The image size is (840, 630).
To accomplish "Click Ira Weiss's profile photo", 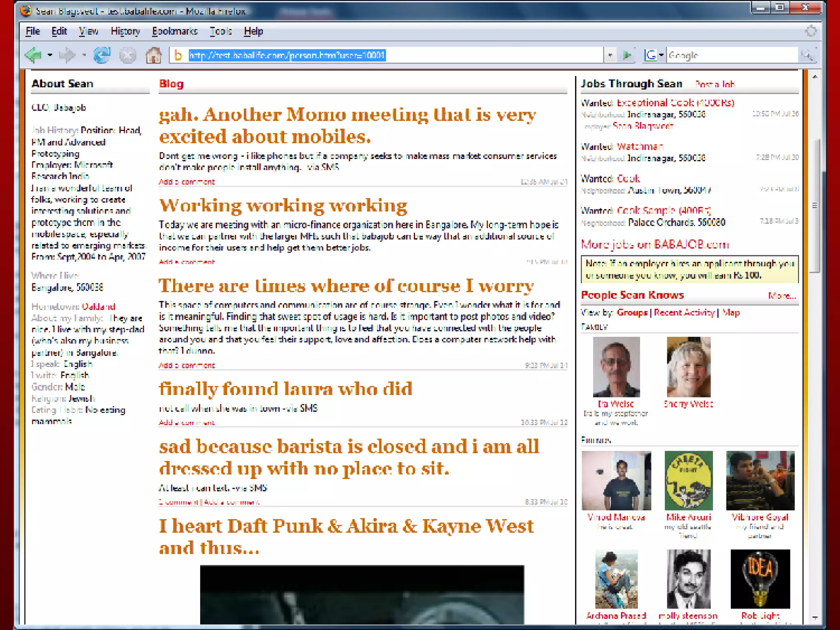I will point(616,367).
